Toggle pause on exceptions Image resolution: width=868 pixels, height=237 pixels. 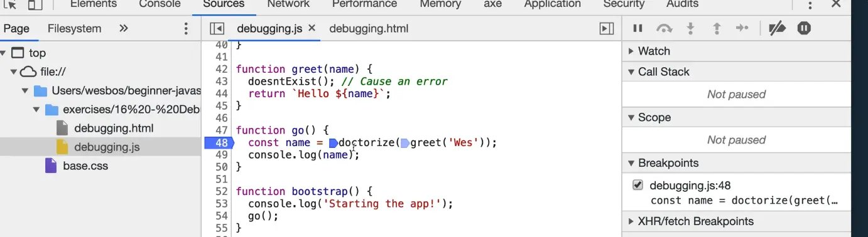pos(804,28)
